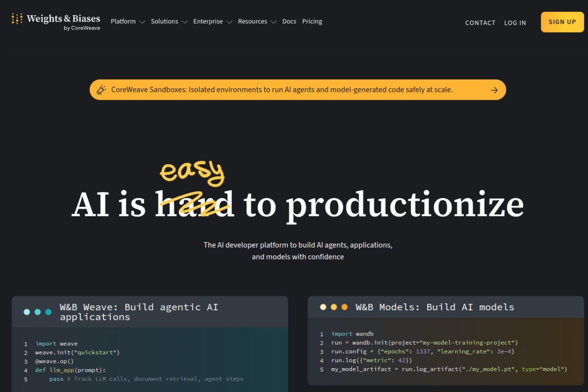Click the wandb.init project code line
The image size is (588, 392).
pos(424,343)
